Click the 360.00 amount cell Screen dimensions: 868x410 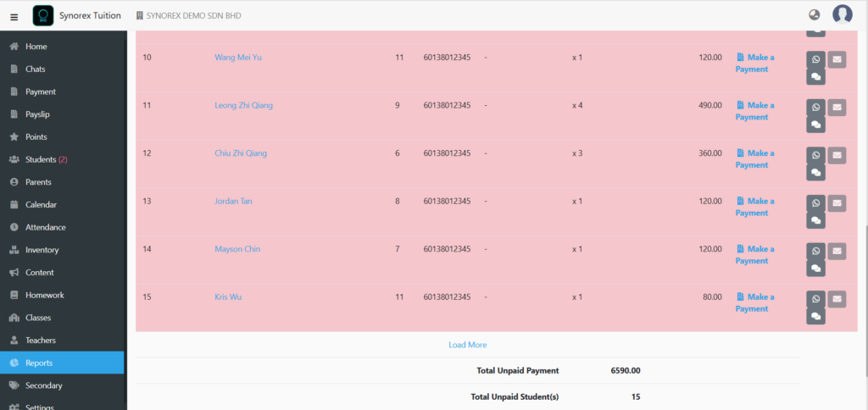click(710, 153)
